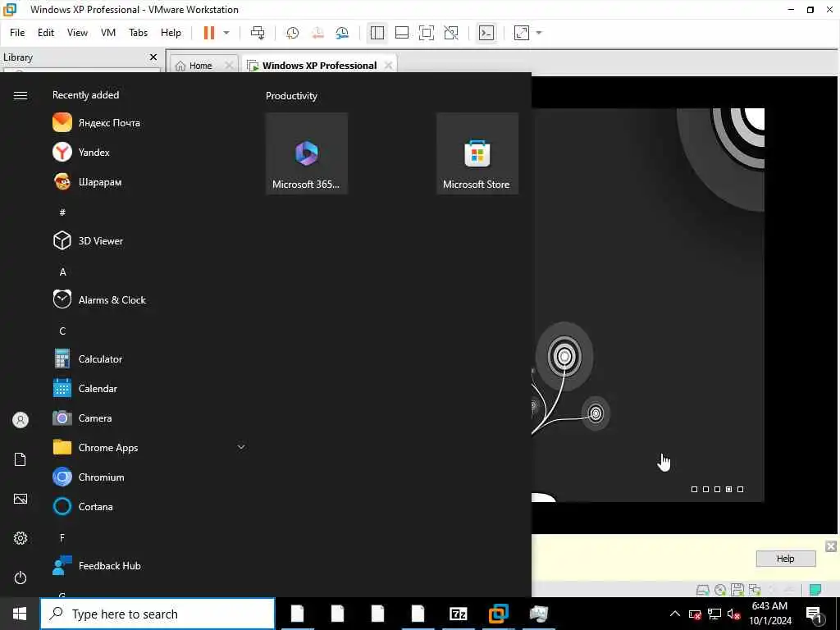Viewport: 840px width, 630px height.
Task: Take a snapshot of this virtual machine
Action: pos(293,33)
